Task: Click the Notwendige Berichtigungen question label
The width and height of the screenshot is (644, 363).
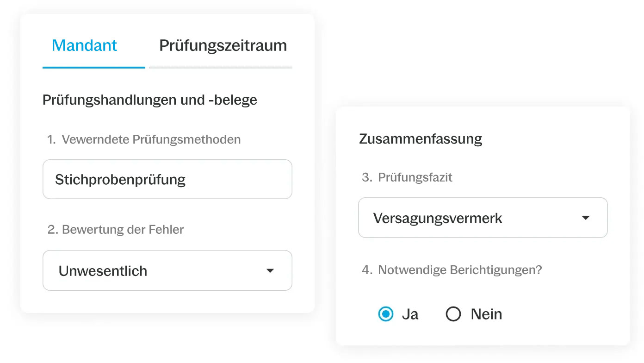Action: (460, 270)
